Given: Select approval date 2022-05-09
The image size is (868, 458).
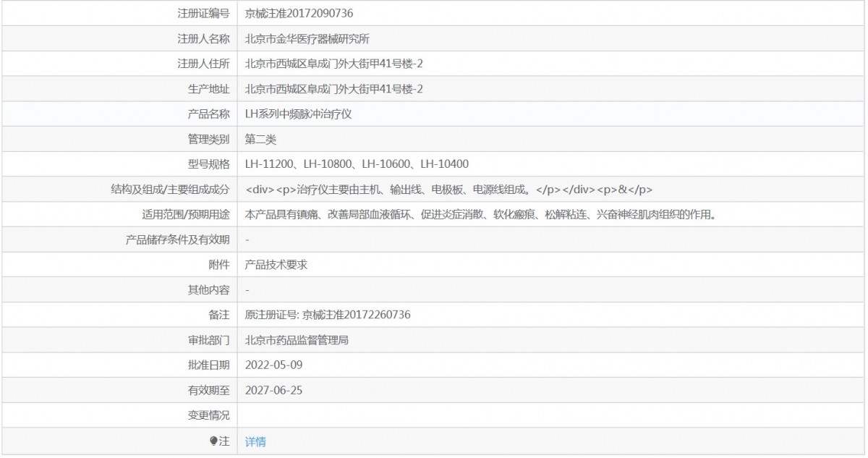Looking at the screenshot, I should 273,365.
